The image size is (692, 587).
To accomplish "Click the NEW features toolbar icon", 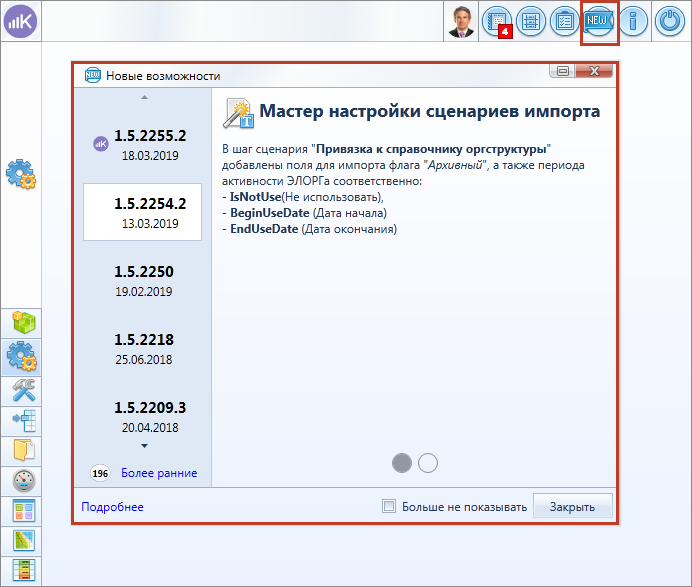I will coord(598,21).
